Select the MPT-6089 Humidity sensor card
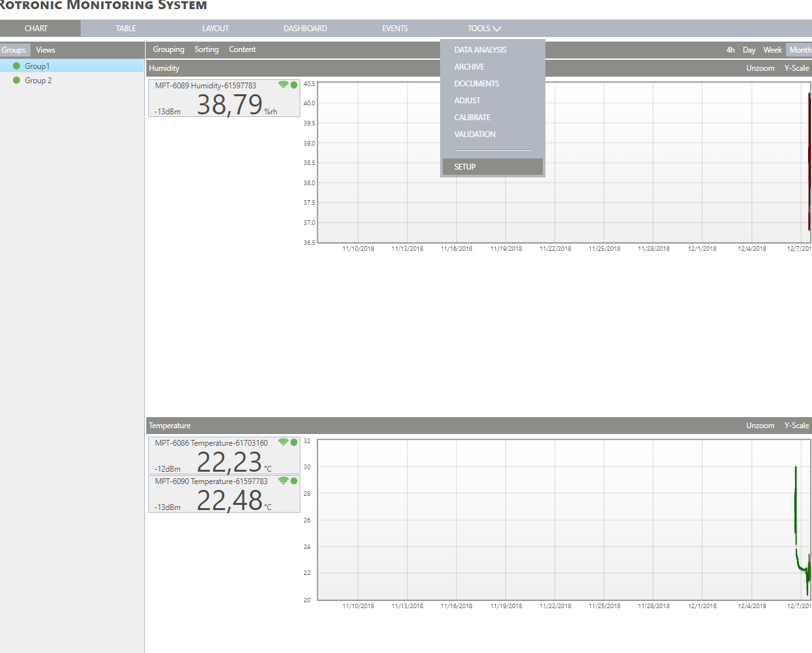The width and height of the screenshot is (812, 653). point(224,99)
